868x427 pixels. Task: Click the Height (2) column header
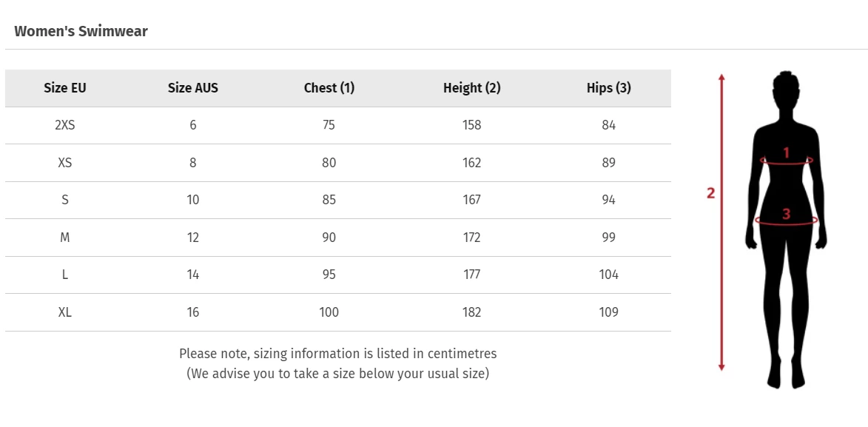tap(471, 88)
